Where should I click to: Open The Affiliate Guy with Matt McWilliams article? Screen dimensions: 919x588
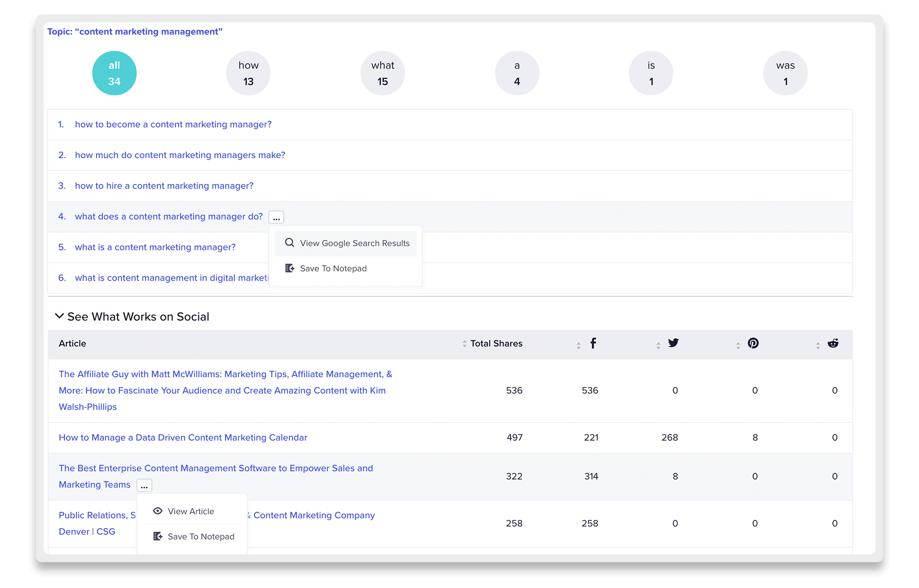click(x=226, y=391)
